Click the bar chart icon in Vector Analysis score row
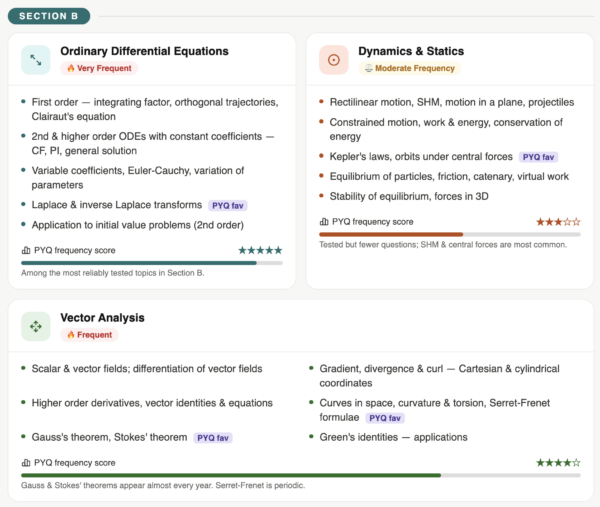The height and width of the screenshot is (507, 600). click(x=26, y=463)
